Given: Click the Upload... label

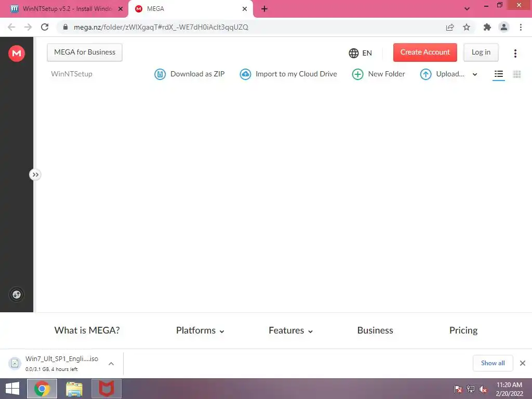Looking at the screenshot, I should (x=450, y=74).
